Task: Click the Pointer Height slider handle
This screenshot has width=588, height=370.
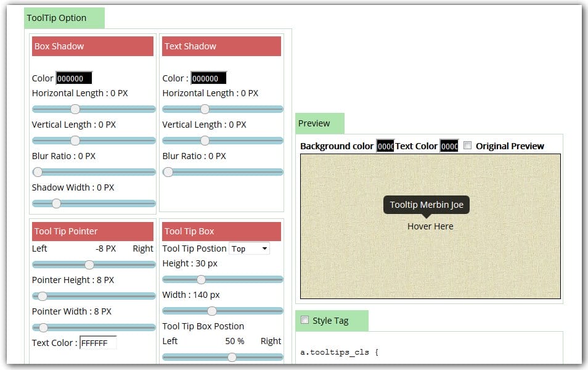Action: pyautogui.click(x=42, y=296)
